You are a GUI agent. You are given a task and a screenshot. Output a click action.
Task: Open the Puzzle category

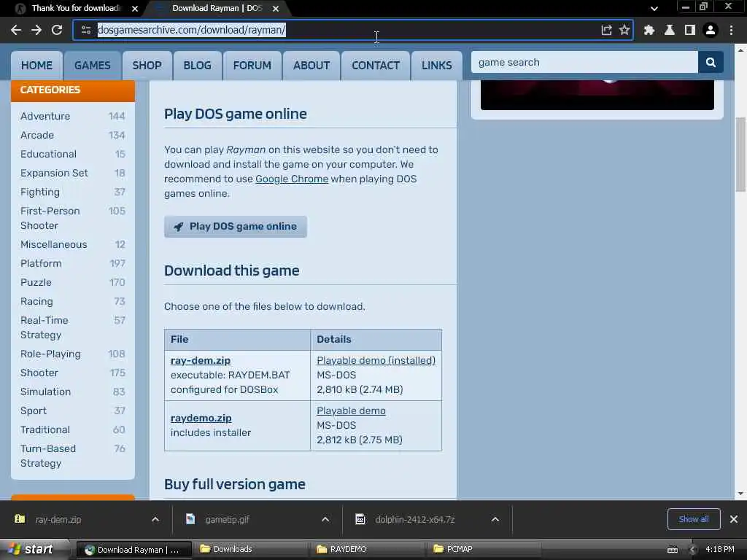(36, 282)
